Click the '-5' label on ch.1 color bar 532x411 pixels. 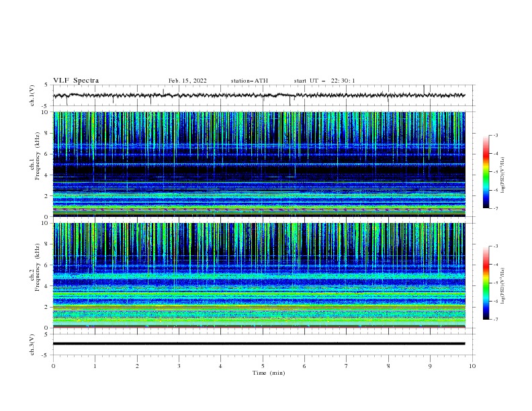pos(495,172)
